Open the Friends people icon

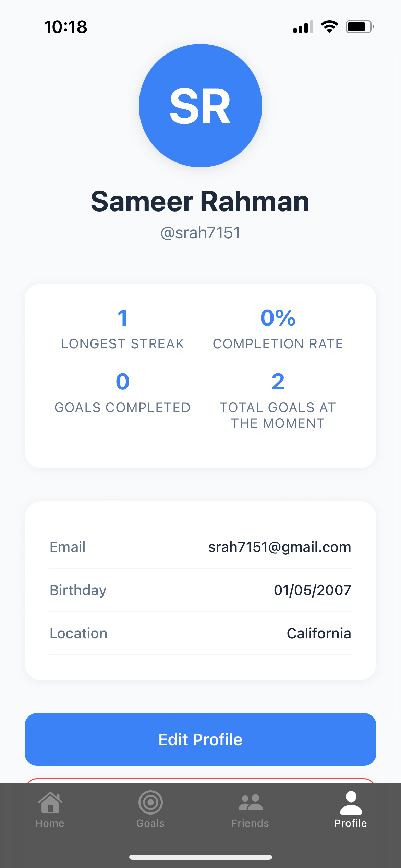point(251,803)
